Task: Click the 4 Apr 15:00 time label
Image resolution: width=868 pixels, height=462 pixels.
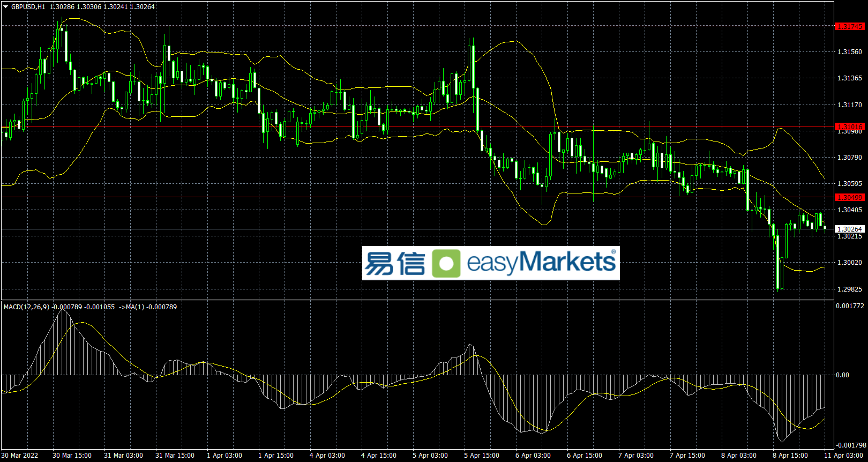Action: pos(379,456)
